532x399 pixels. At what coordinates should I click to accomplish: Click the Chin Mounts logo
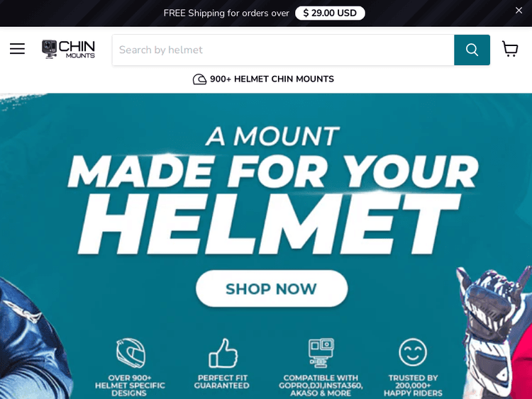(68, 49)
